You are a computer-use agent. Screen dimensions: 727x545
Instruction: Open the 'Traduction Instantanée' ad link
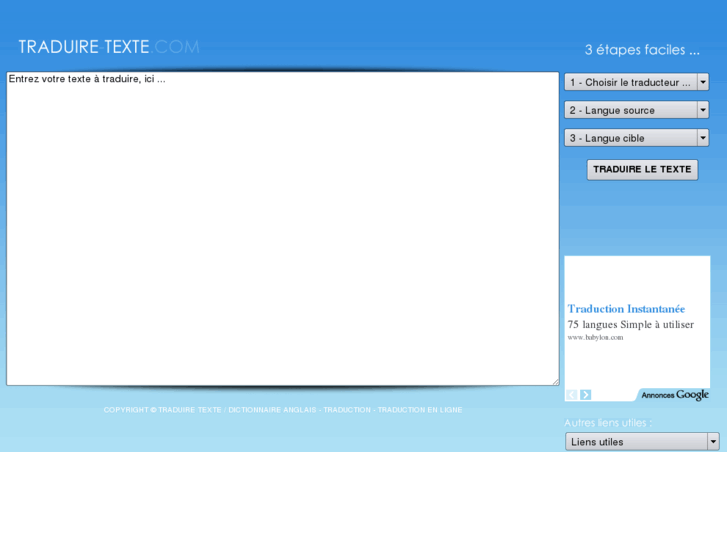pyautogui.click(x=626, y=309)
